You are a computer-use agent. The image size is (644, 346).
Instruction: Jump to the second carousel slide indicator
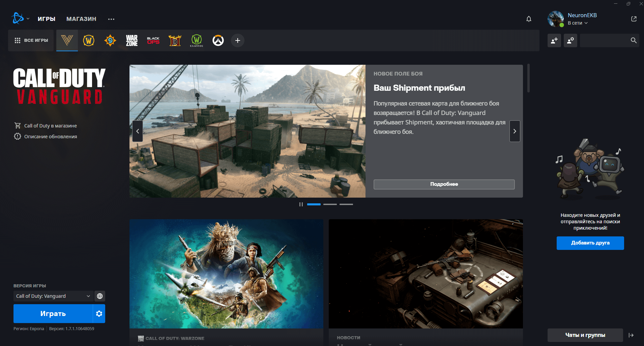point(330,204)
